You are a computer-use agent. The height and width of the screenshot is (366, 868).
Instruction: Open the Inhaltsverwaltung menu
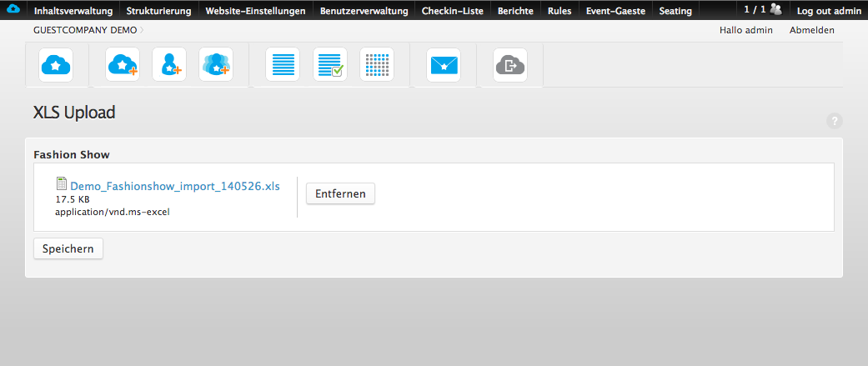[x=73, y=11]
